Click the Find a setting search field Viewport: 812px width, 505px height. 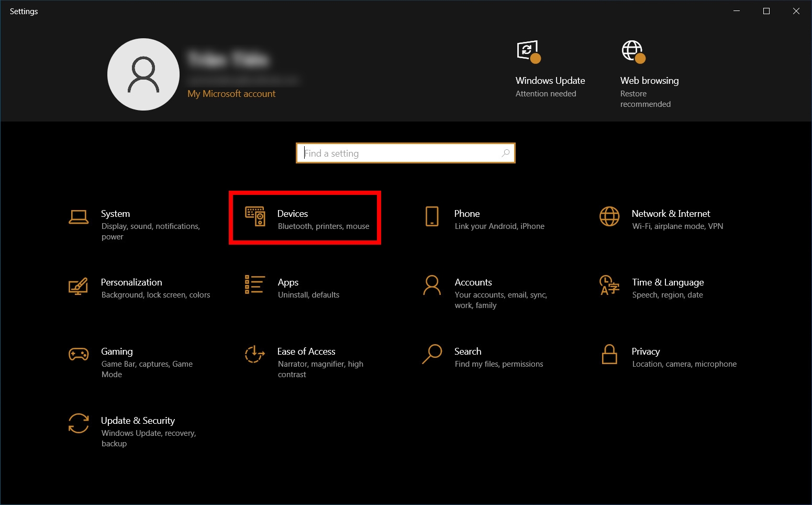[x=398, y=153]
